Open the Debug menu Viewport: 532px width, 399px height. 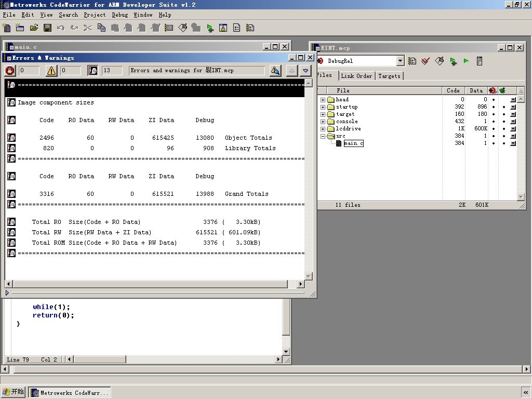120,15
